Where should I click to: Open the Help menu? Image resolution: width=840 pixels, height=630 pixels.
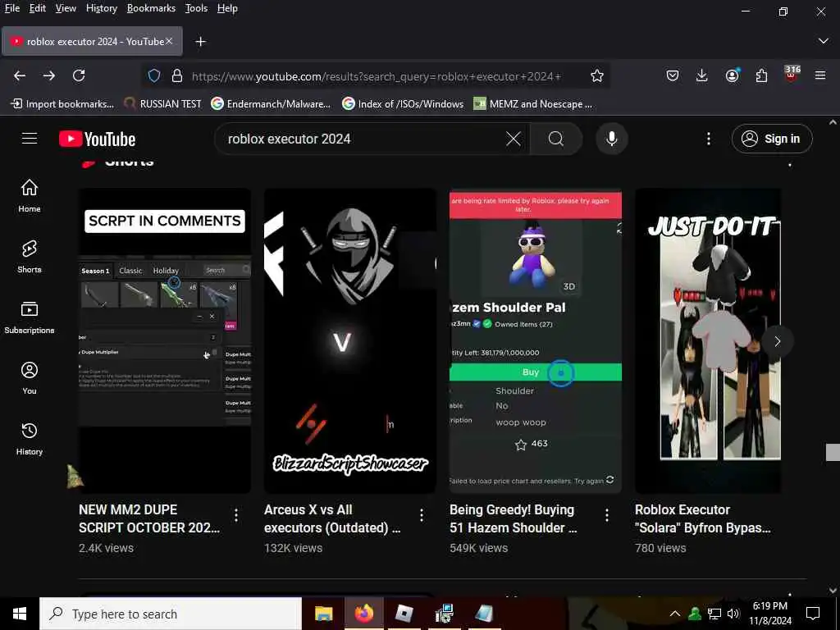[227, 8]
